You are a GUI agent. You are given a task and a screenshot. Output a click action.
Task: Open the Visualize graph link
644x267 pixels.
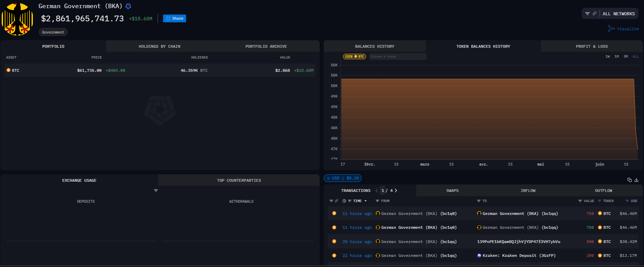(623, 29)
